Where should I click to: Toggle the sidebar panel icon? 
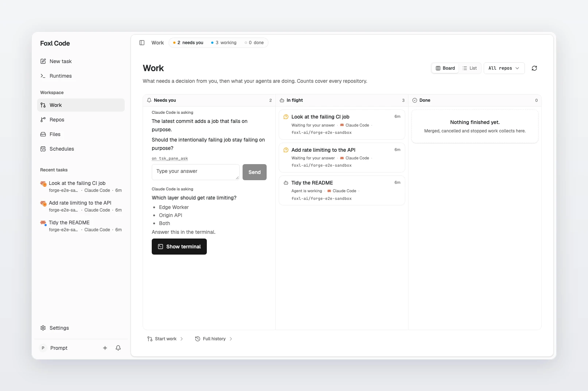[142, 43]
